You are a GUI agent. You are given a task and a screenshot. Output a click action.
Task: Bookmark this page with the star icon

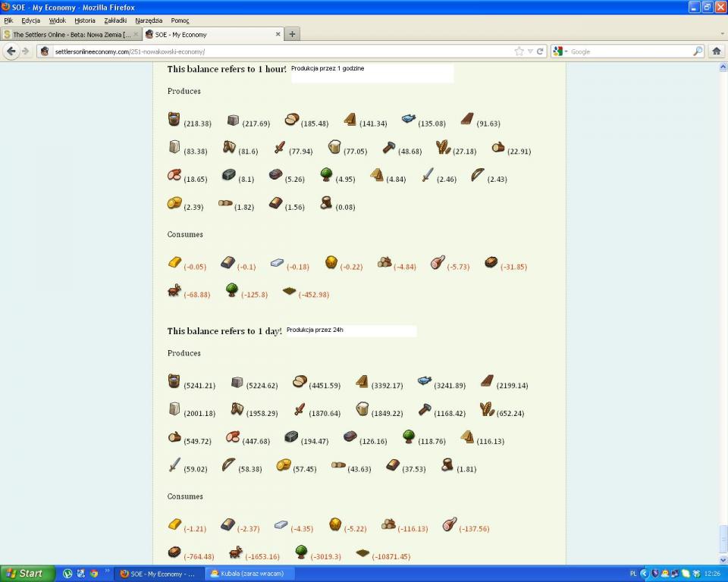(519, 52)
